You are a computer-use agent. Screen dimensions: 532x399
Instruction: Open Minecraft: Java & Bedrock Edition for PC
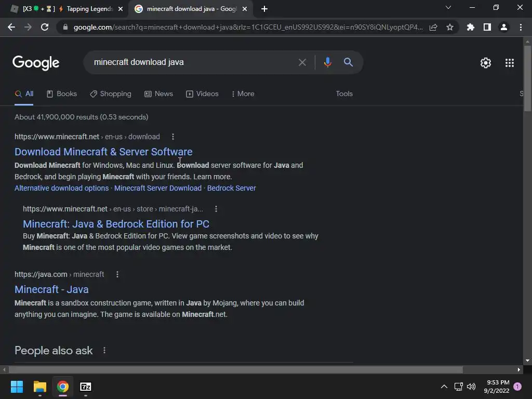click(116, 224)
